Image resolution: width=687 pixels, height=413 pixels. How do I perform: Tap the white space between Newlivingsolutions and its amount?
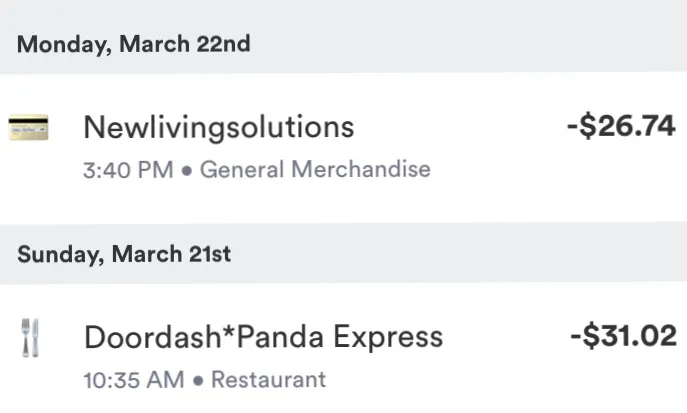pos(460,127)
